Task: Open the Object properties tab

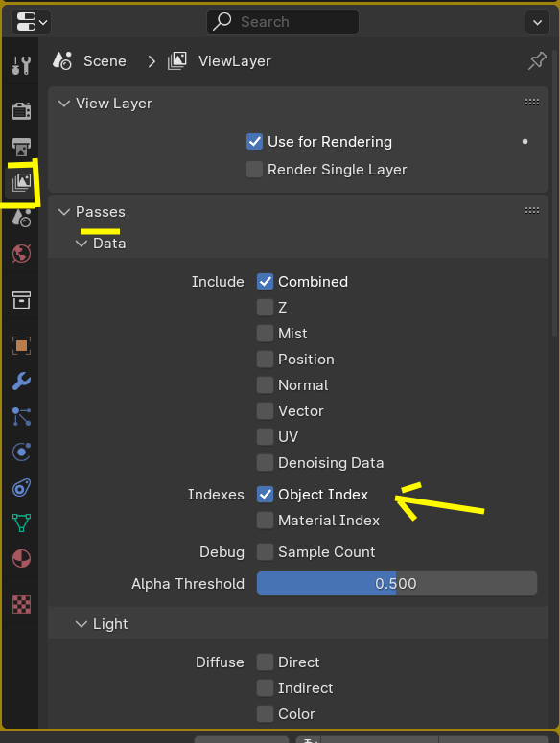Action: point(21,345)
